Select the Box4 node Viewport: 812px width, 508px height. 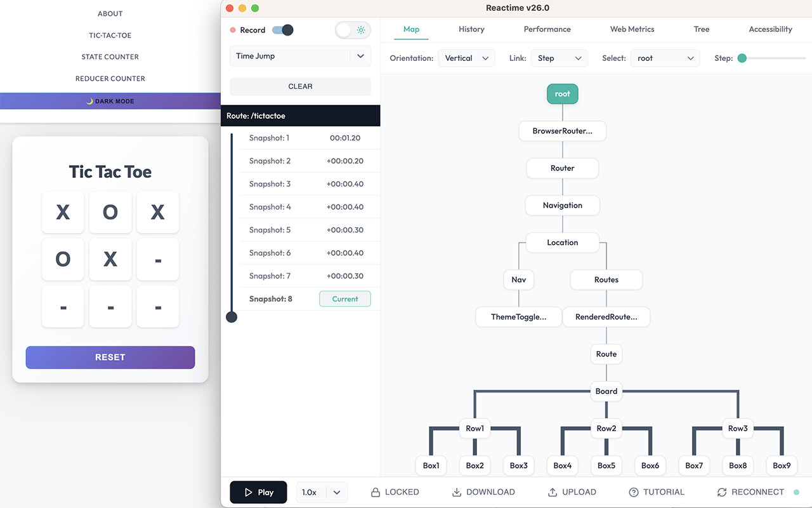pos(563,465)
